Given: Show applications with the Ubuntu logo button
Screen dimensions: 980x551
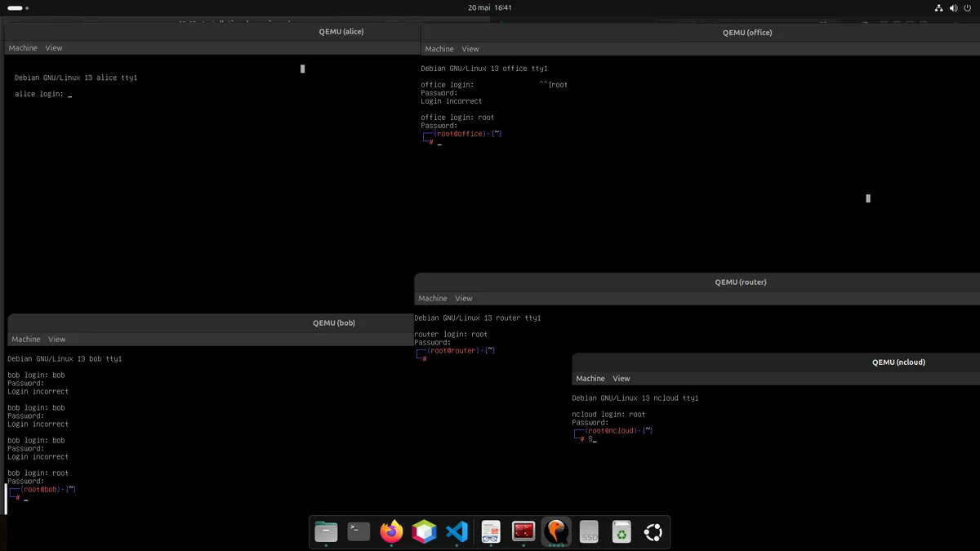Looking at the screenshot, I should 653,532.
